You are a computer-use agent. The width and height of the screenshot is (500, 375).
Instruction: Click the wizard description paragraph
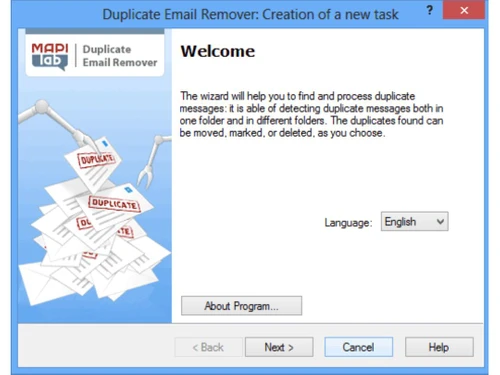click(x=311, y=114)
